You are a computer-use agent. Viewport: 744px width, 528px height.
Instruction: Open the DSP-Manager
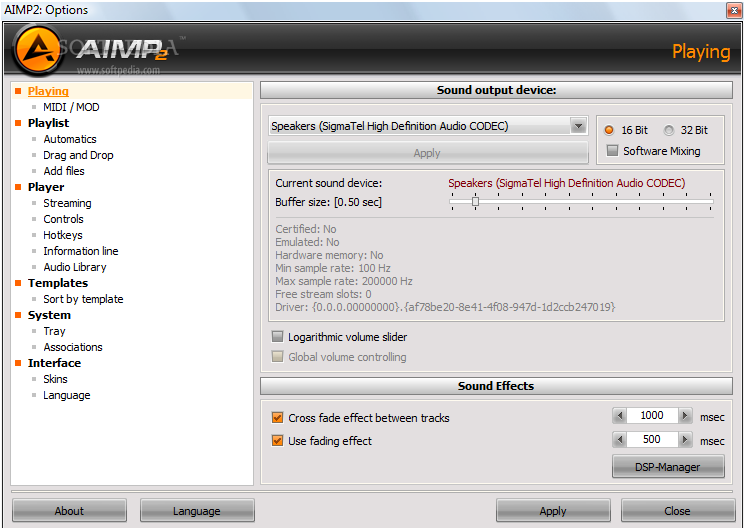click(x=668, y=467)
